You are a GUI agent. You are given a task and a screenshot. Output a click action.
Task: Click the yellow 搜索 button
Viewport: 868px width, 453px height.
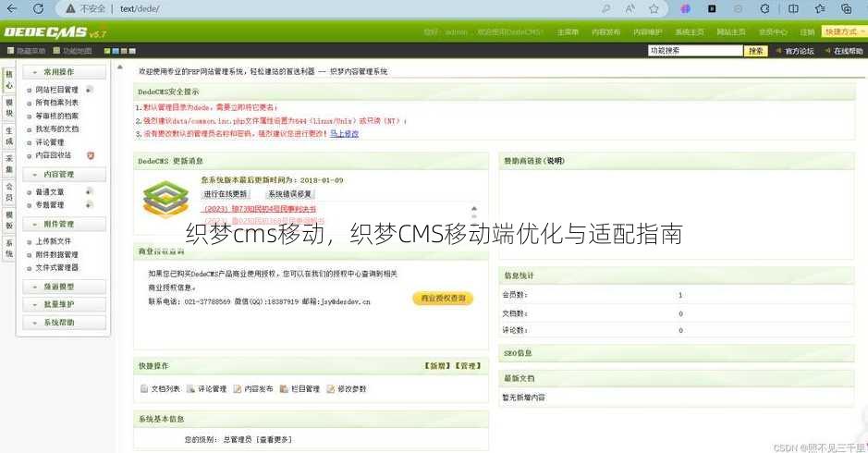click(x=755, y=51)
